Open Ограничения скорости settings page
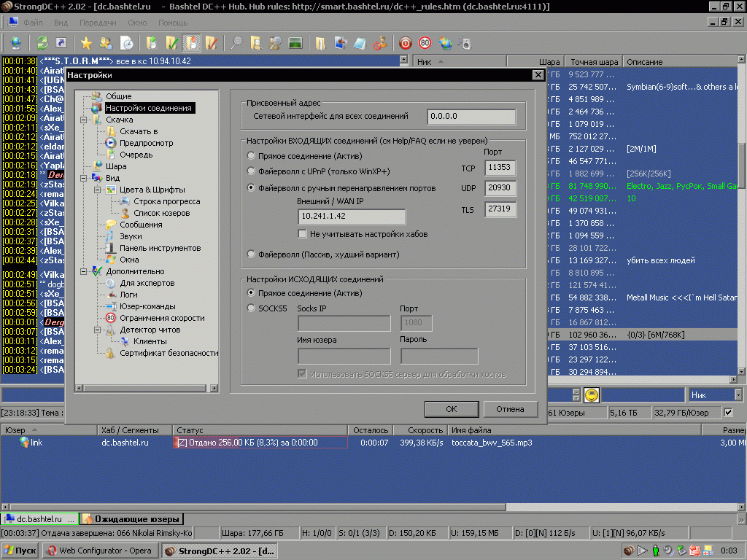747x560 pixels. tap(162, 318)
